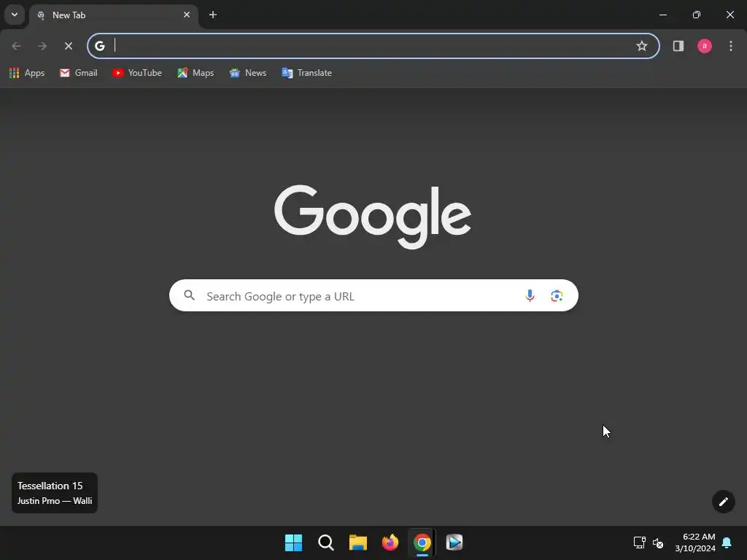Open notifications bell icon
Viewport: 747px width, 560px height.
[727, 542]
